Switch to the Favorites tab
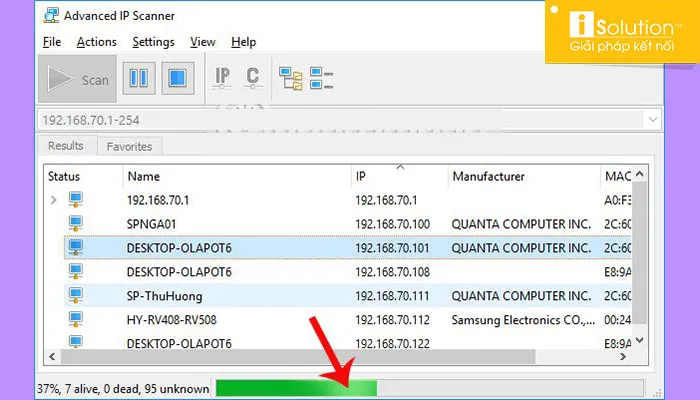This screenshot has height=400, width=700. point(129,146)
